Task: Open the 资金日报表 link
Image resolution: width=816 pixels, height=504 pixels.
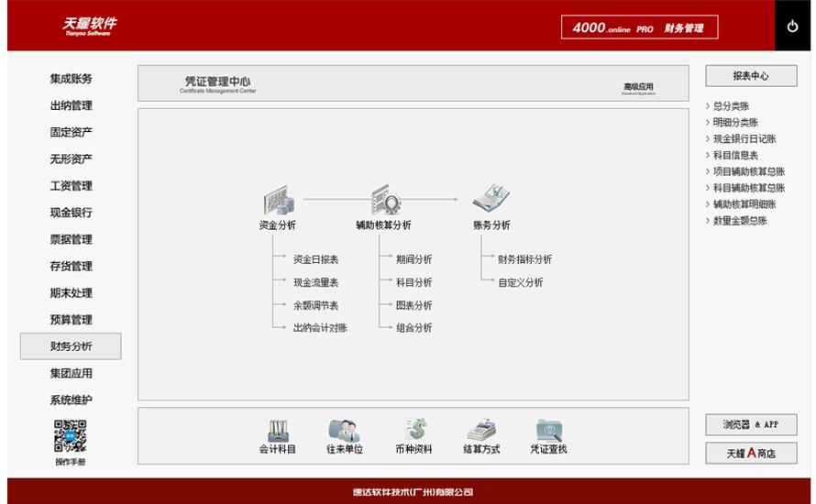Action: [315, 259]
